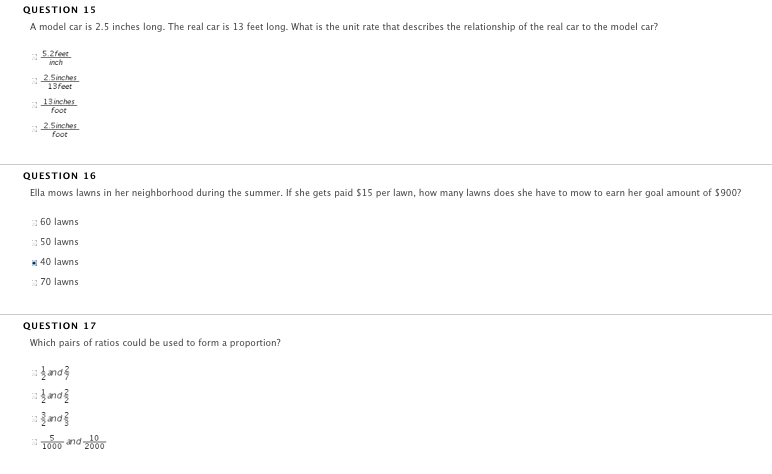This screenshot has height=474, width=772.
Task: Click the pairs of ratios question text
Action: (x=155, y=343)
